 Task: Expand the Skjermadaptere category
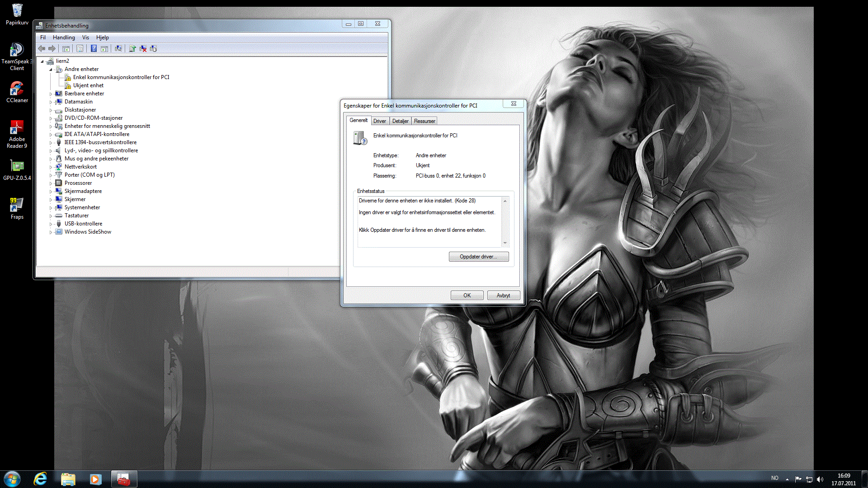(x=51, y=192)
